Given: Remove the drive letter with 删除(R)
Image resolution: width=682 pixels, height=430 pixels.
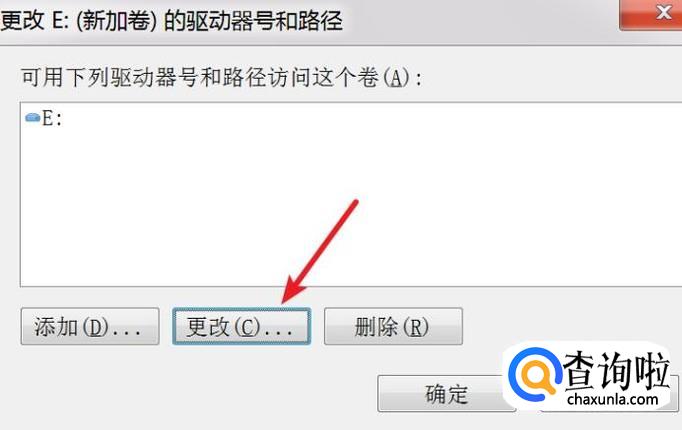Looking at the screenshot, I should pos(393,327).
